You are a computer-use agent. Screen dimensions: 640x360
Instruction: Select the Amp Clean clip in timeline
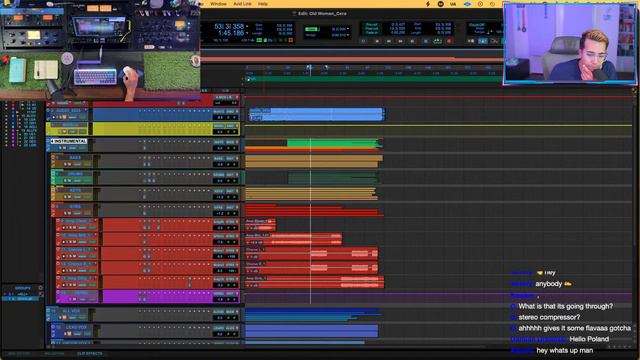pyautogui.click(x=260, y=224)
